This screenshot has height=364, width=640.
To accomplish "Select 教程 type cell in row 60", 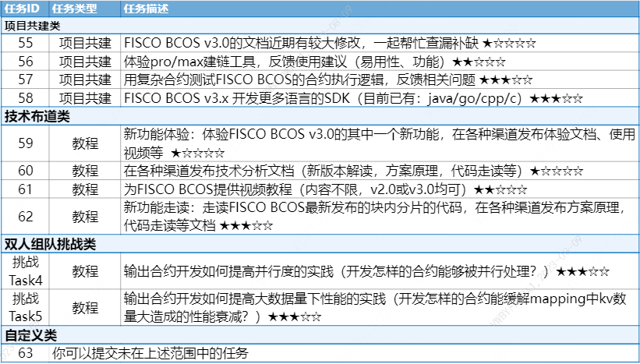I will tap(85, 171).
